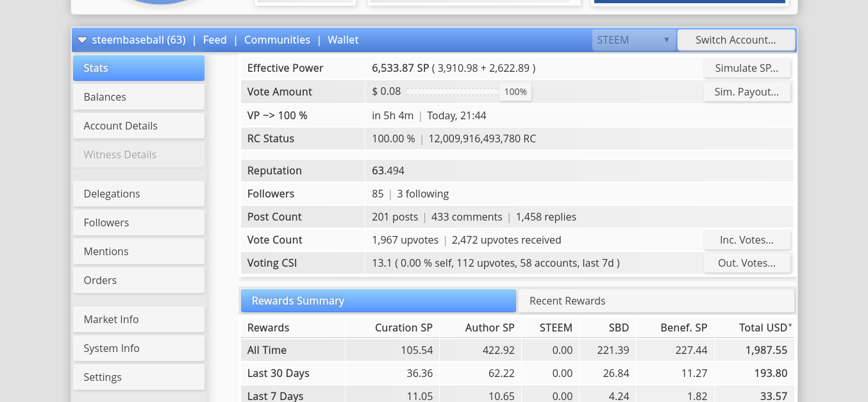Open the STEEM currency dropdown
This screenshot has height=402, width=868.
coord(633,40)
